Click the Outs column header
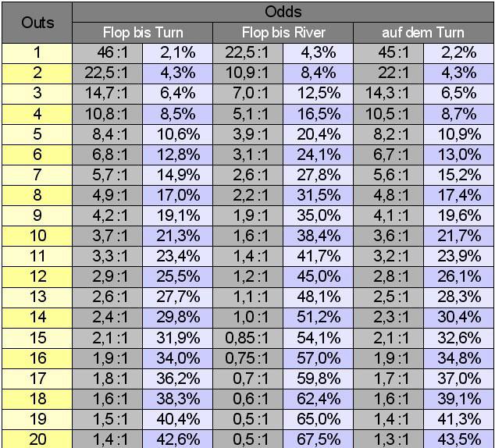This screenshot has width=495, height=448. pyautogui.click(x=37, y=22)
